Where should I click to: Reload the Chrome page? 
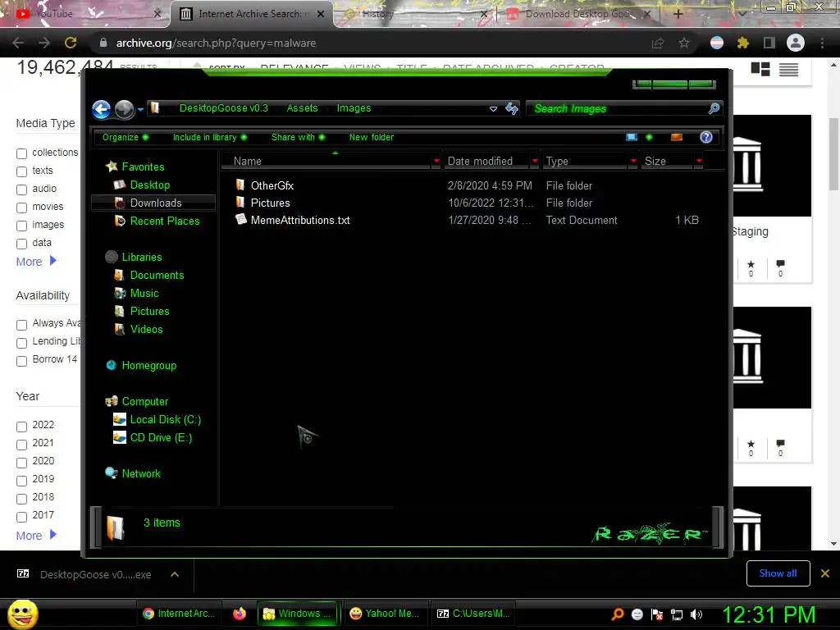(x=71, y=43)
